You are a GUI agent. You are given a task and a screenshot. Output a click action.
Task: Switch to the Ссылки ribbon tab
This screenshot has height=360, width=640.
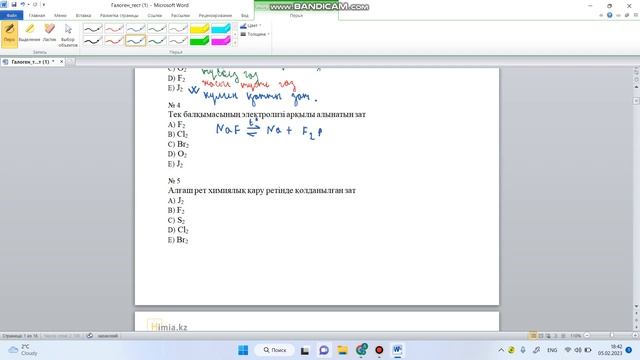pyautogui.click(x=155, y=16)
